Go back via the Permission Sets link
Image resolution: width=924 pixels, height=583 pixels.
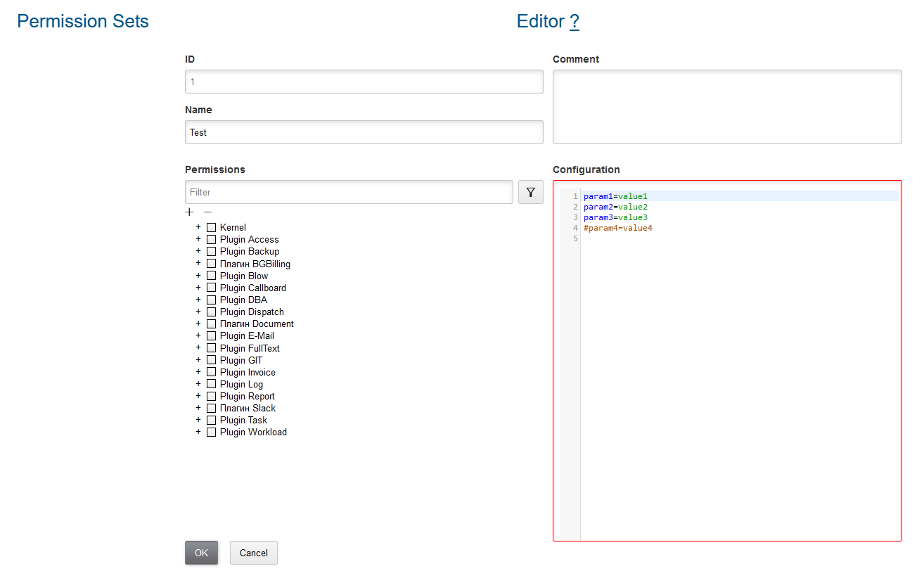82,21
